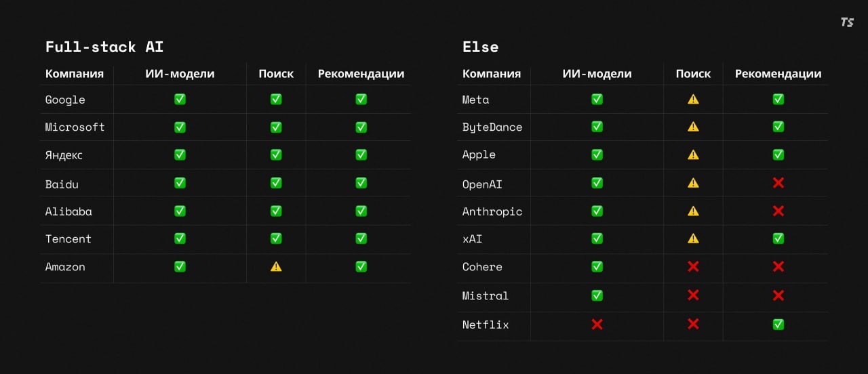This screenshot has height=374, width=868.
Task: Click Netflix's green checkmark under Рекомендации
Action: (778, 325)
